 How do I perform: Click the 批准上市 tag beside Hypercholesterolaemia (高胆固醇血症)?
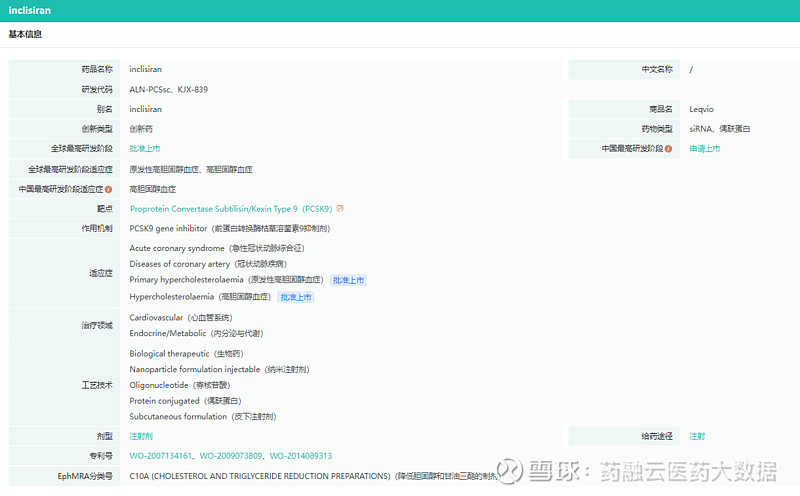click(x=295, y=297)
